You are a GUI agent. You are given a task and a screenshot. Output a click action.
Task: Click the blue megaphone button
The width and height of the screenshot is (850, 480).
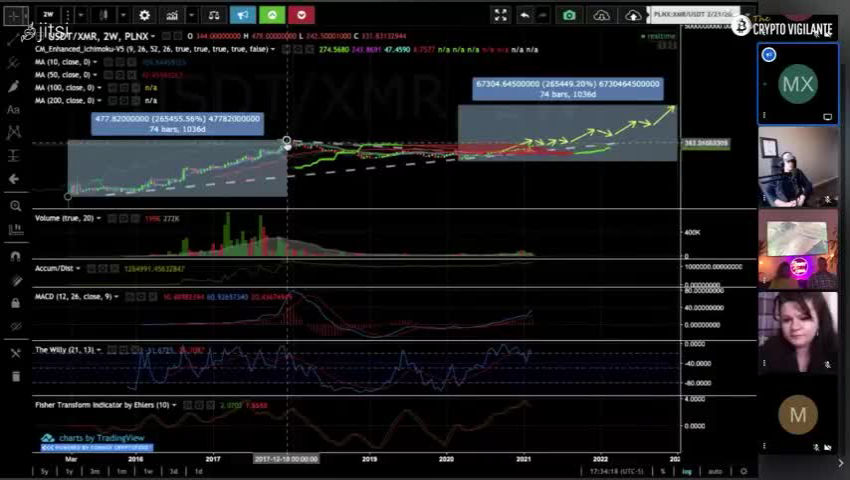pyautogui.click(x=243, y=15)
